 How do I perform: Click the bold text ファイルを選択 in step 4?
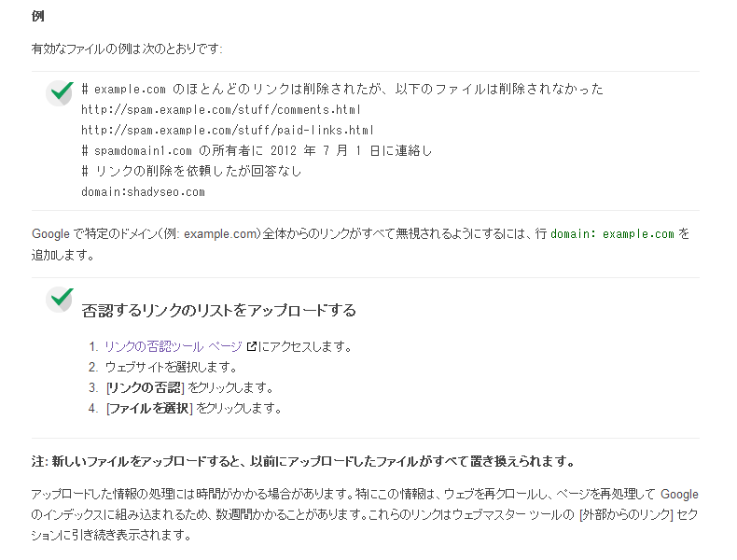pos(149,408)
